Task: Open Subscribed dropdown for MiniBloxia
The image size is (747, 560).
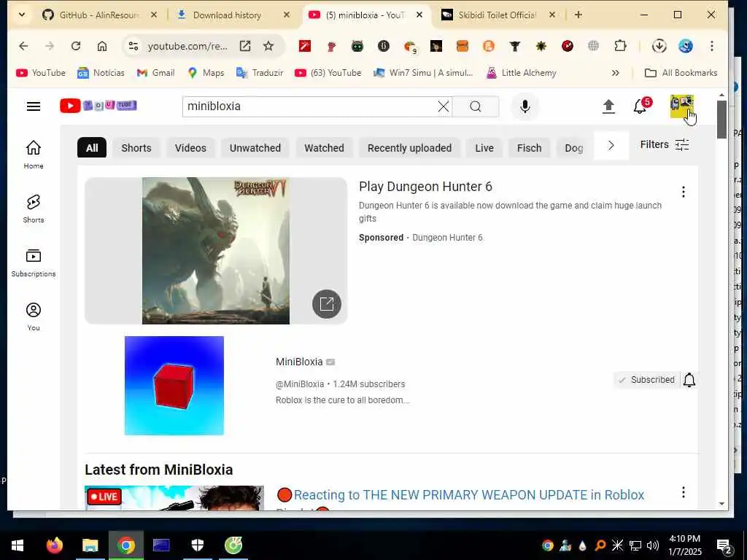Action: pyautogui.click(x=647, y=380)
